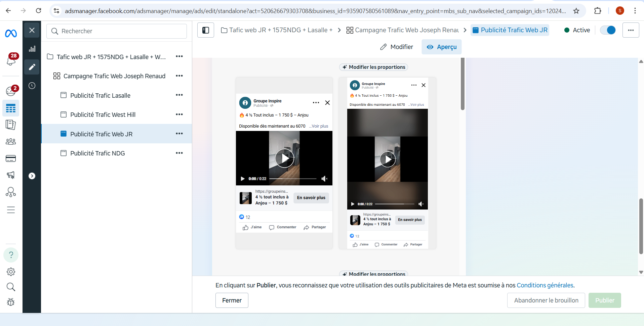This screenshot has height=326, width=644.
Task: Click the help question mark icon
Action: (x=11, y=255)
